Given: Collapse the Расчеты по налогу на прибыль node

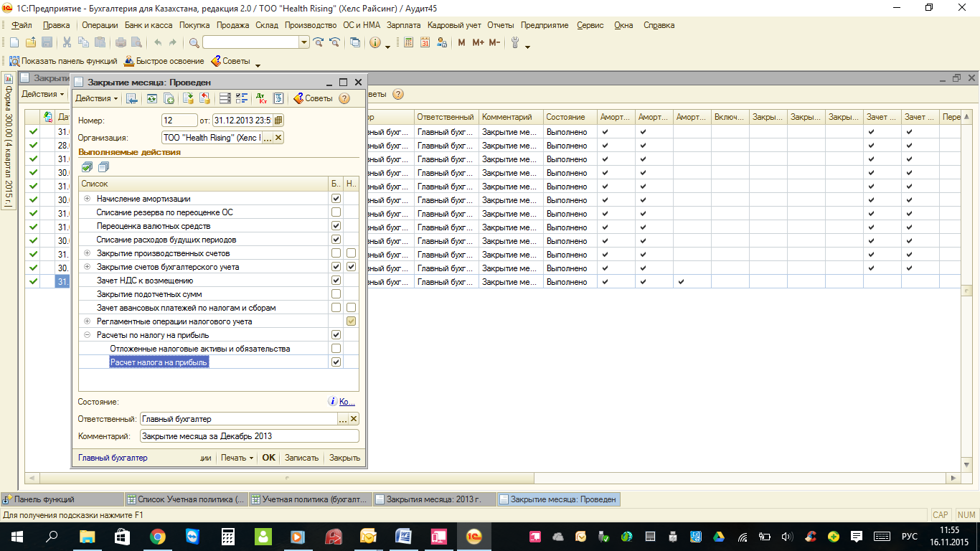Looking at the screenshot, I should 88,335.
